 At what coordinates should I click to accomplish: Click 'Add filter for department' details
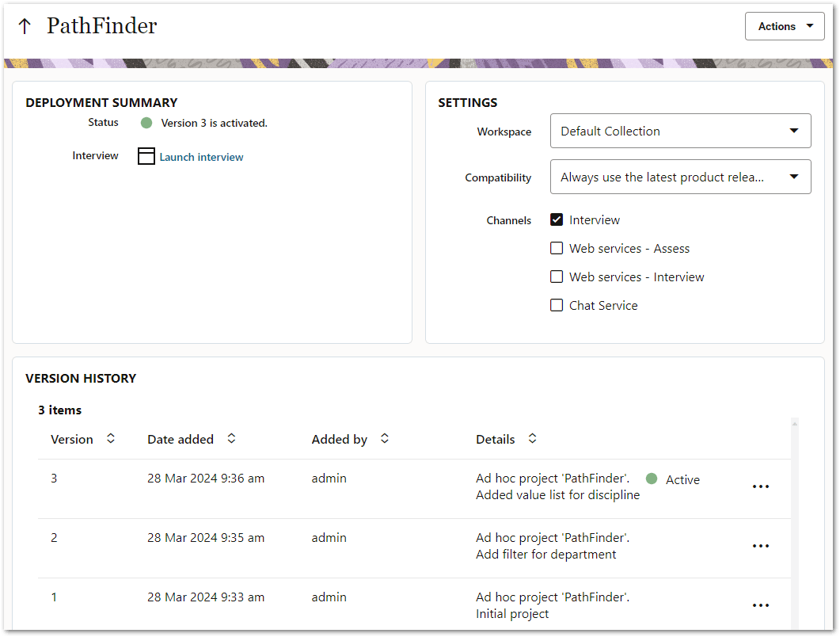[546, 555]
